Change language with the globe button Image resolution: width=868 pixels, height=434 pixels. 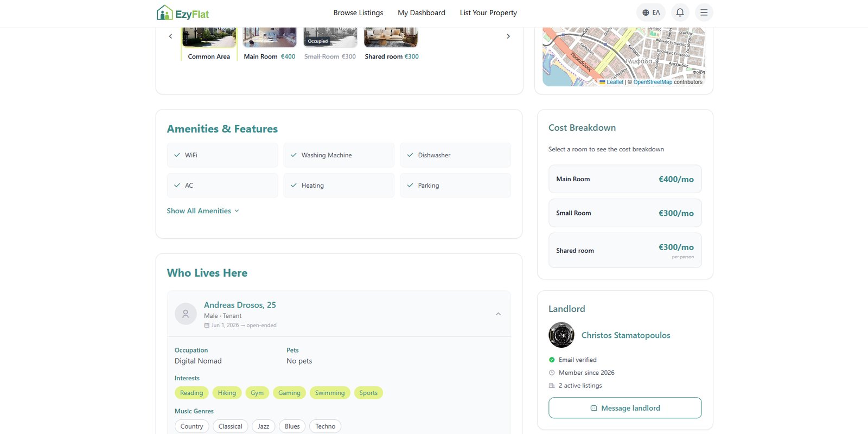point(651,12)
